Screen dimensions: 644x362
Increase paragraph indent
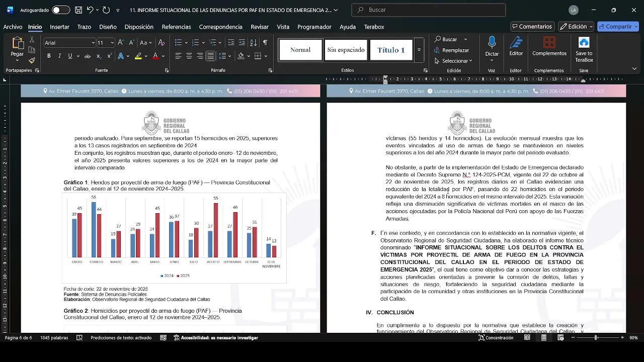[242, 43]
